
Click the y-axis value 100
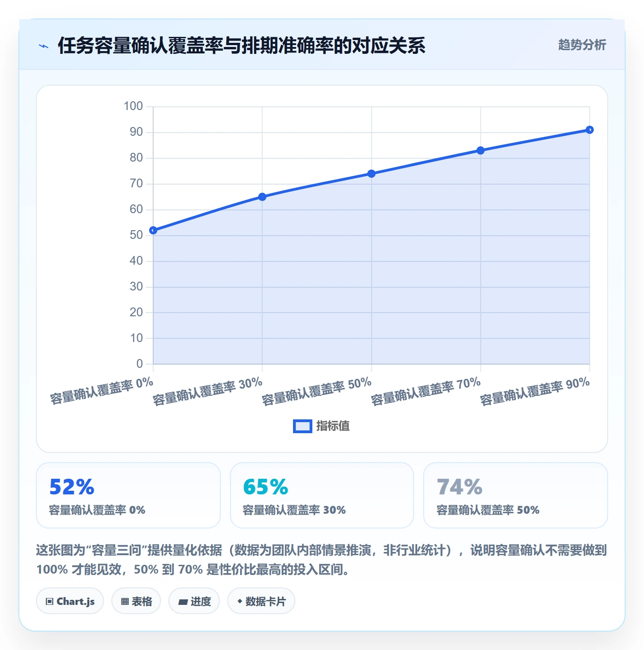133,106
